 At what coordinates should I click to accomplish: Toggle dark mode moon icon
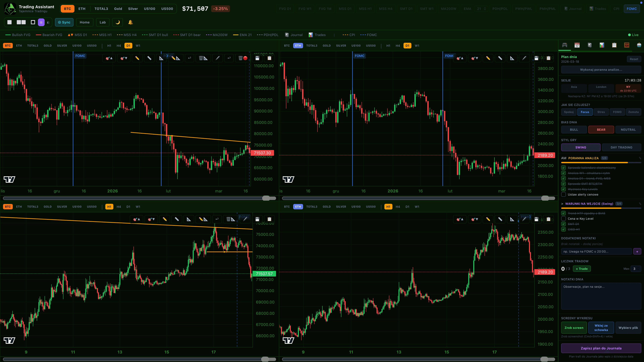click(118, 22)
